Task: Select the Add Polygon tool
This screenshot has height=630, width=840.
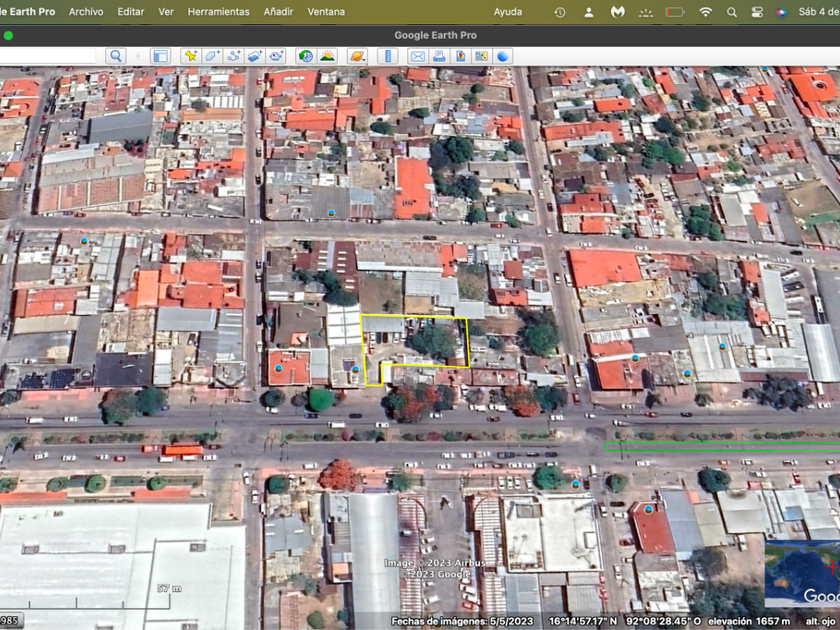Action: coord(212,56)
